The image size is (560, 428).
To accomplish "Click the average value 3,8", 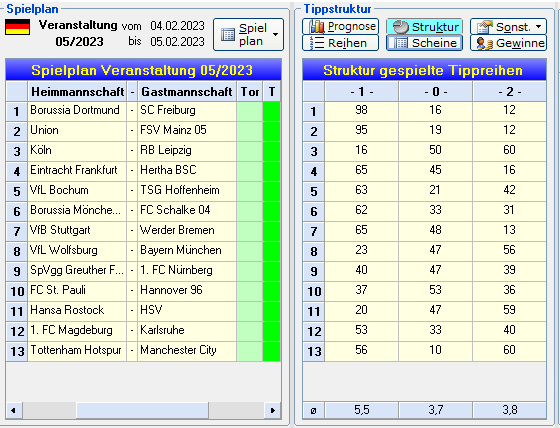I will click(510, 410).
